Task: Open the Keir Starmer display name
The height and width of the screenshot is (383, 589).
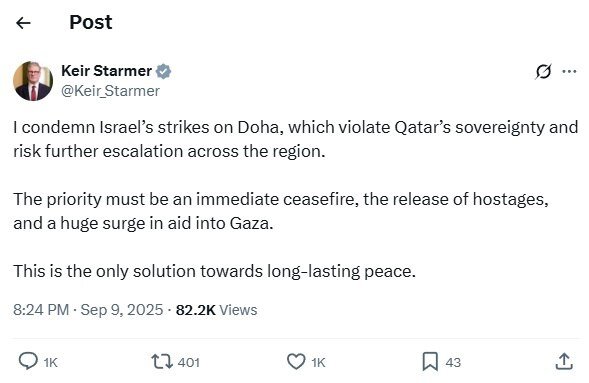Action: coord(106,71)
